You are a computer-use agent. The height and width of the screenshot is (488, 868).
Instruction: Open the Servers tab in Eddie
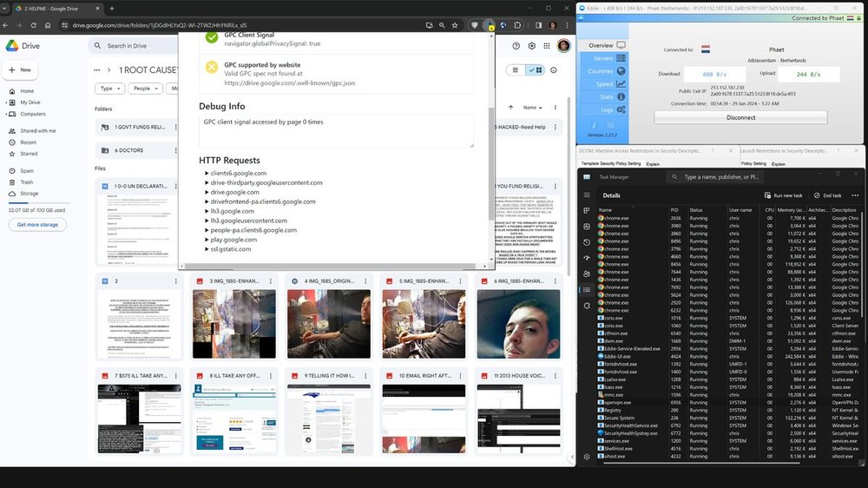pyautogui.click(x=604, y=58)
